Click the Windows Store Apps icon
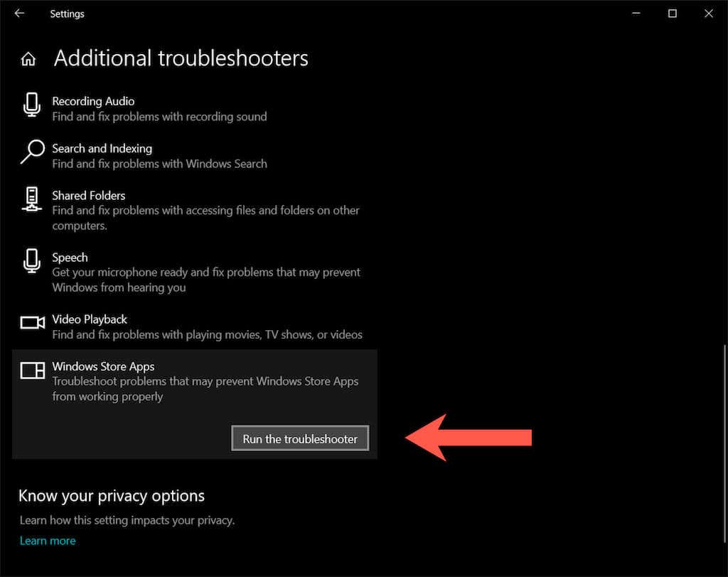728x577 pixels. click(32, 370)
